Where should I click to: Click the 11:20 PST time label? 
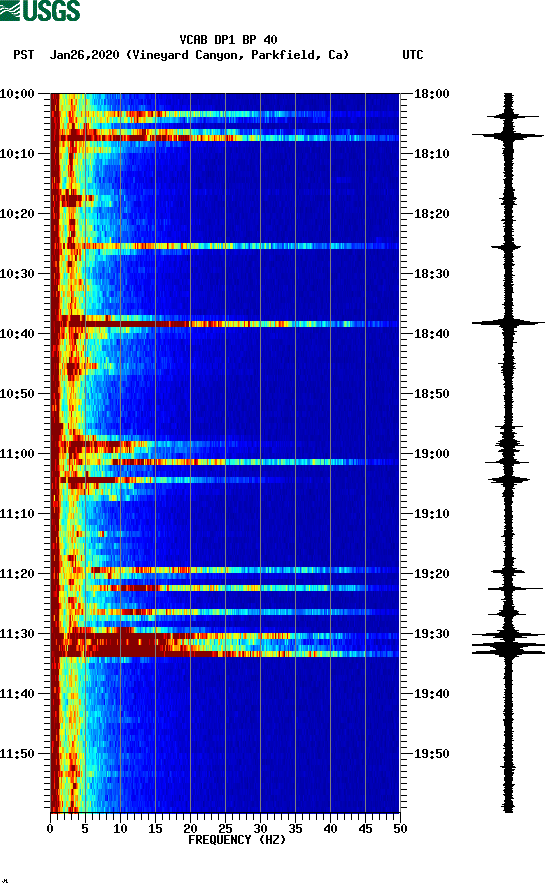[x=17, y=573]
